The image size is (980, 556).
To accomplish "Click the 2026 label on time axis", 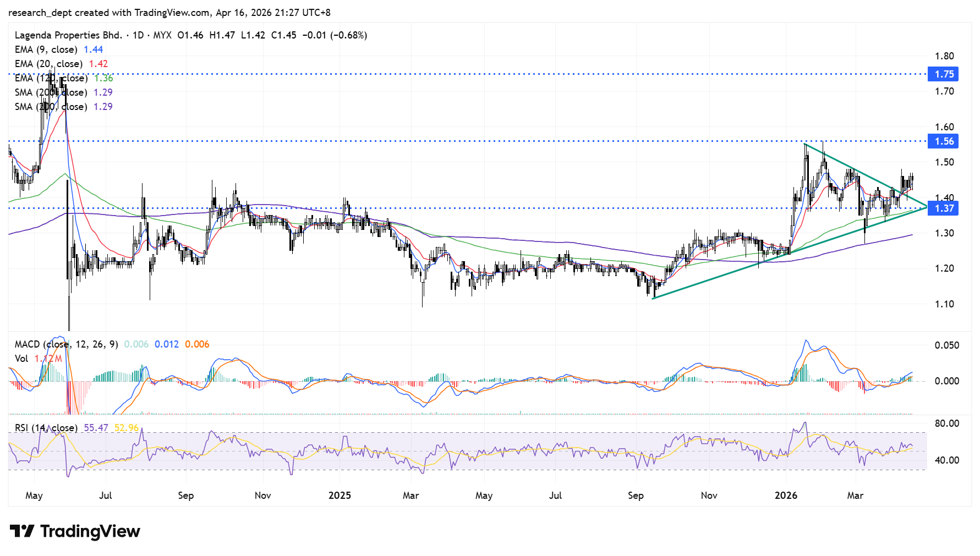I will click(786, 496).
